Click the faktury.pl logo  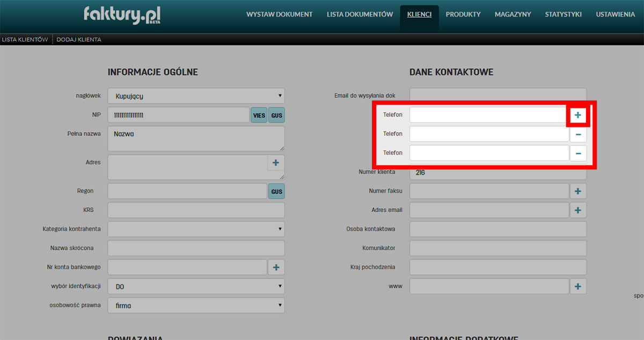click(x=122, y=15)
